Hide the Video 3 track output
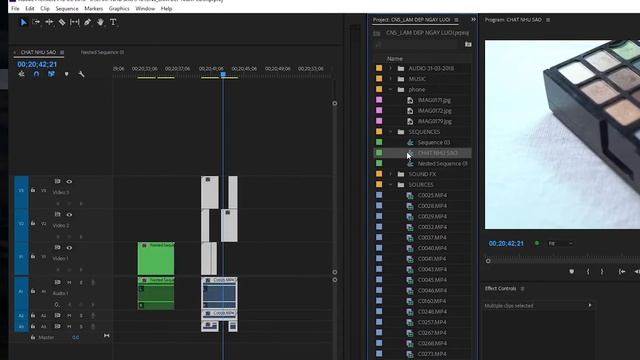Viewport: 640px width, 360px height. (x=69, y=182)
